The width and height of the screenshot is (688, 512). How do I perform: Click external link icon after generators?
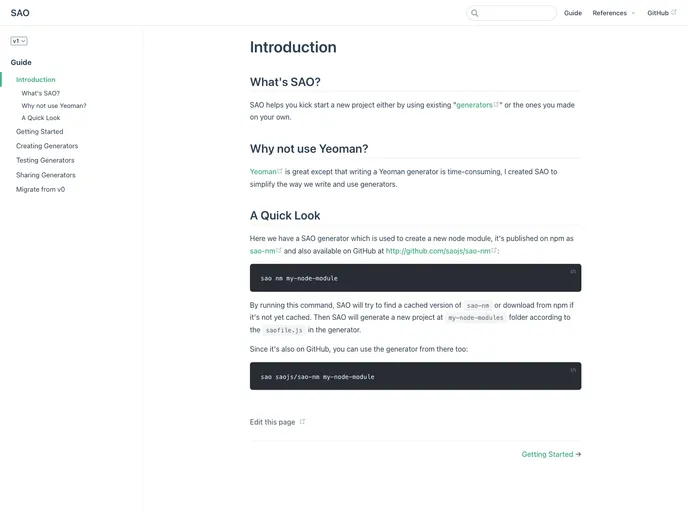[x=496, y=104]
